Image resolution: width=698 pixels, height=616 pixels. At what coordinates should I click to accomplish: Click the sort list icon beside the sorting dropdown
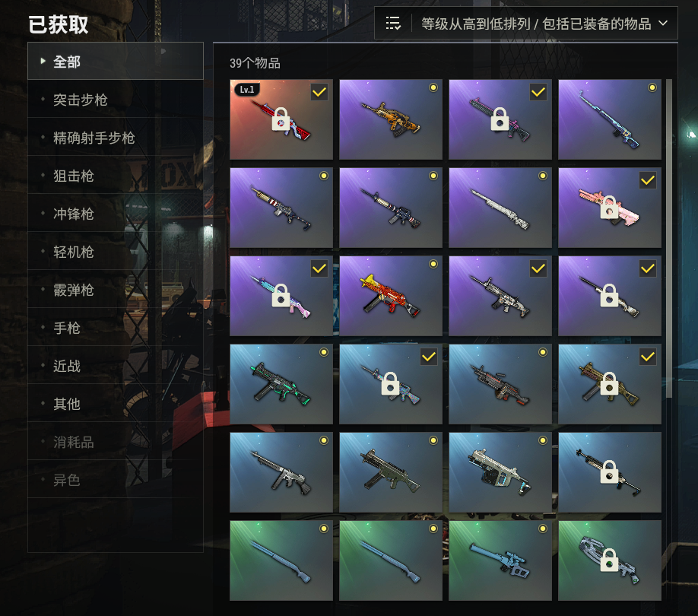(x=393, y=23)
